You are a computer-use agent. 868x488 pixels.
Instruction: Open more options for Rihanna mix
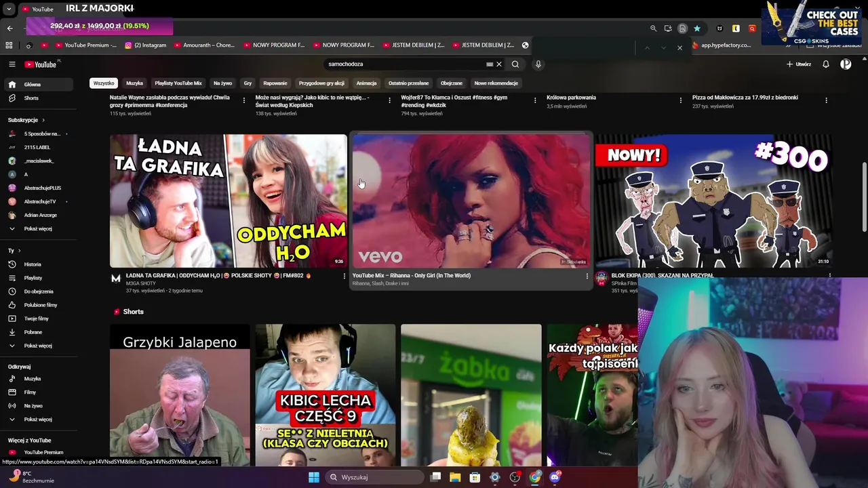point(587,276)
